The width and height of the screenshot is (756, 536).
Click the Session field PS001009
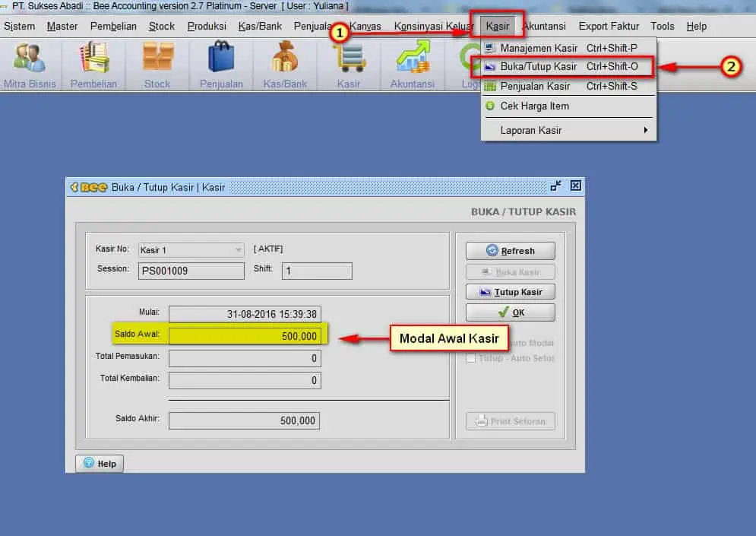[191, 271]
